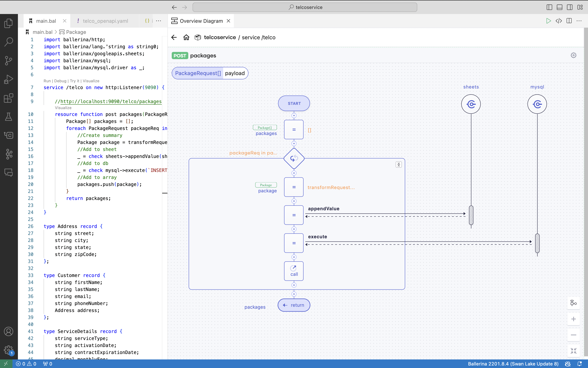
Task: Click the sheets connector icon
Action: coord(471,104)
